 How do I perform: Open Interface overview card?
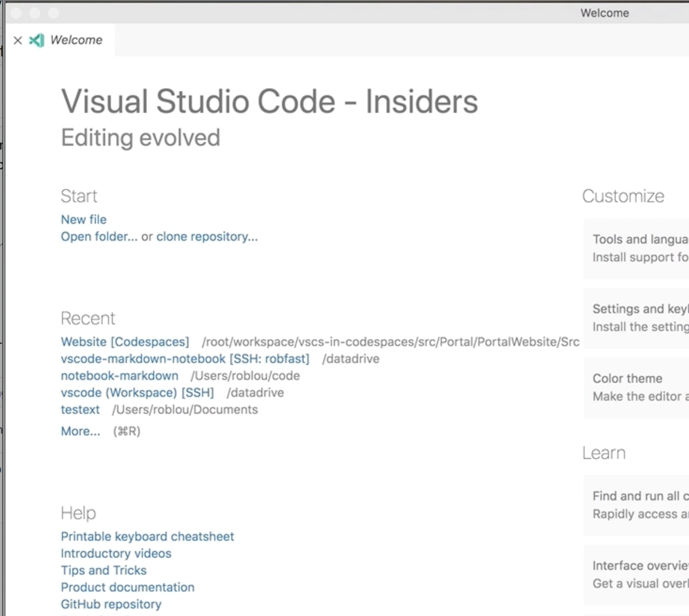point(636,575)
